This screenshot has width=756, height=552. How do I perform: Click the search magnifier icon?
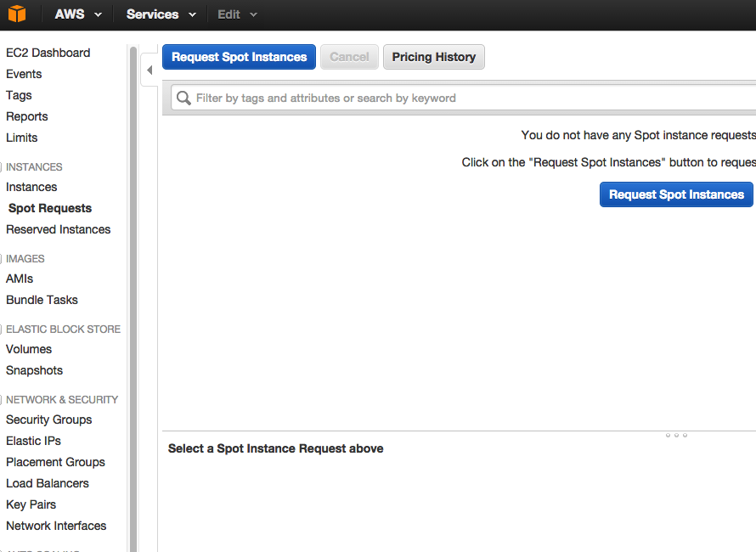pyautogui.click(x=183, y=99)
